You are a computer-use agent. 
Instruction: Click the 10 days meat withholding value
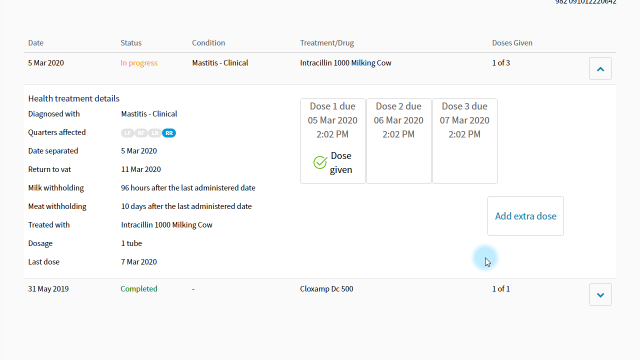click(x=187, y=207)
